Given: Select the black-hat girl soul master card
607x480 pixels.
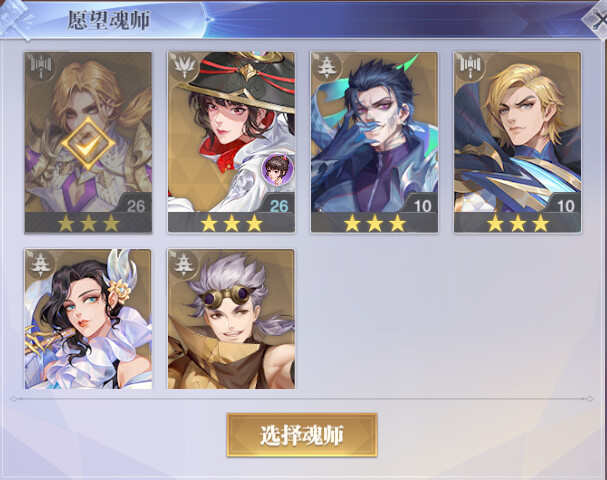Looking at the screenshot, I should 231,142.
